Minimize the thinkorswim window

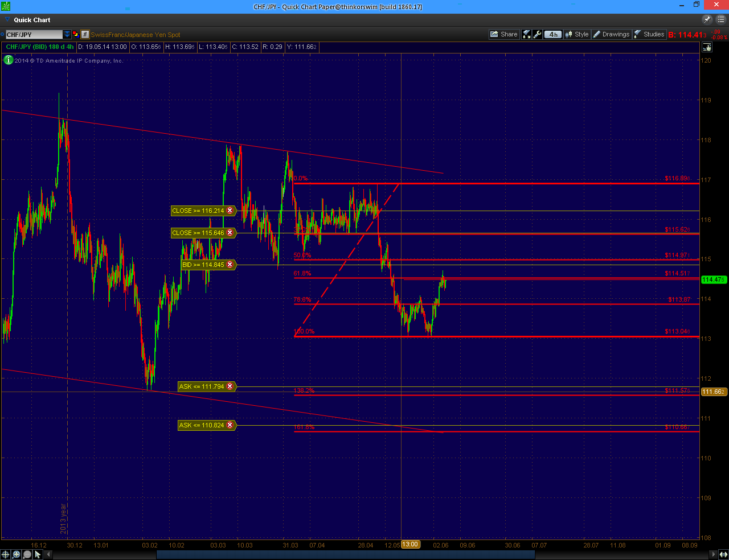pos(682,5)
